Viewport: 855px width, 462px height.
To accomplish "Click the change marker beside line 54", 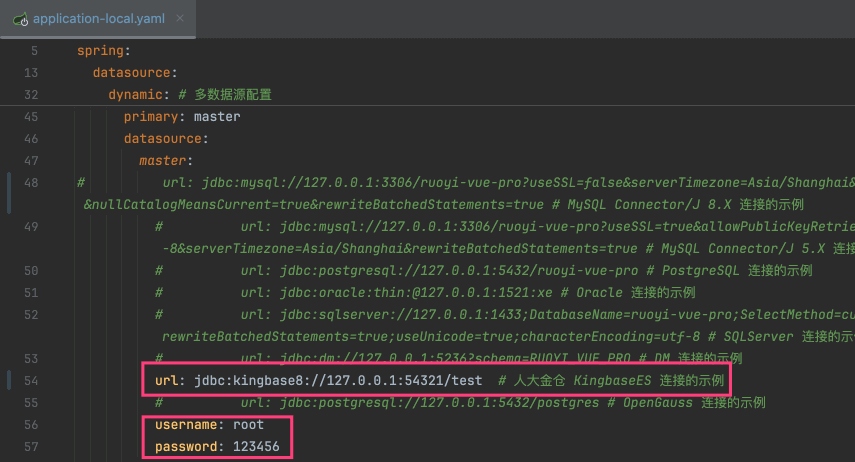I will pos(9,380).
